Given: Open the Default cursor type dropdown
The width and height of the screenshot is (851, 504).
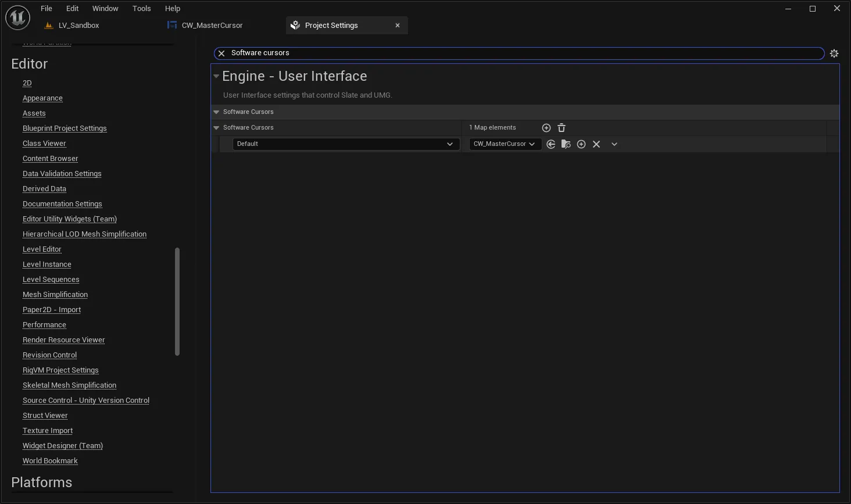Looking at the screenshot, I should pos(346,144).
